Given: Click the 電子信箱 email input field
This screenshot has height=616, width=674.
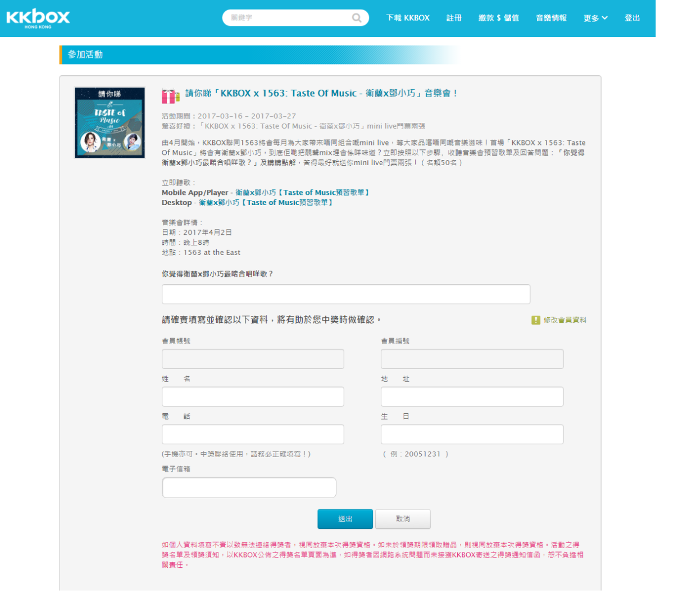Looking at the screenshot, I should [249, 487].
